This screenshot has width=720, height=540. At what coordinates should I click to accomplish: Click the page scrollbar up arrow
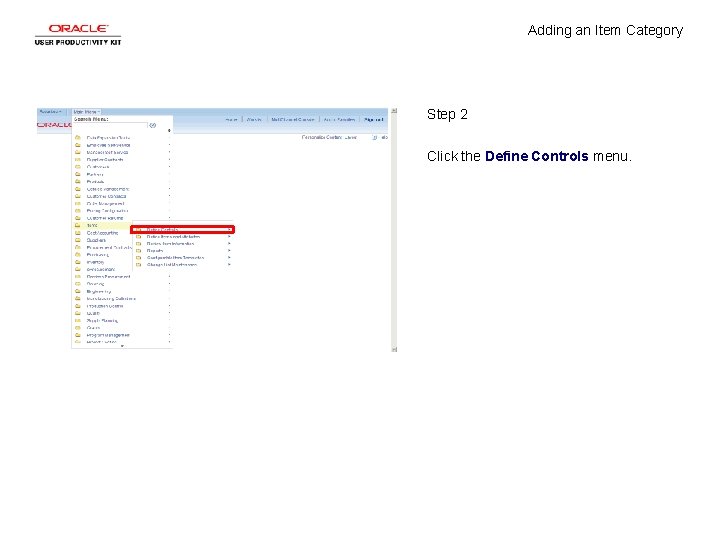(x=394, y=111)
